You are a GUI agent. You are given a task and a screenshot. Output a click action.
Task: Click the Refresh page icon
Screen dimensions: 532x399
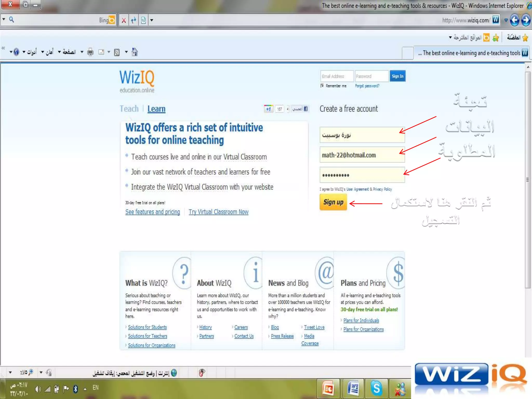point(134,20)
